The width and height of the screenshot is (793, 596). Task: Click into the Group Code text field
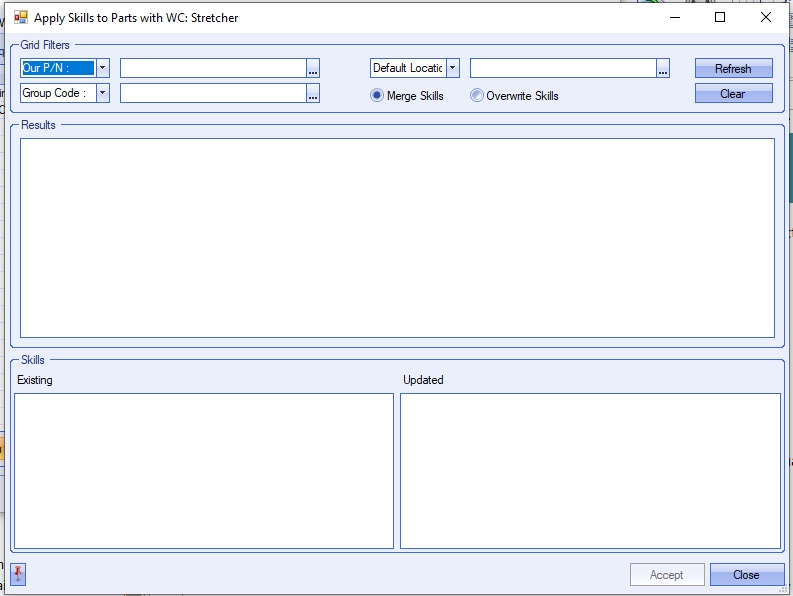coord(212,93)
